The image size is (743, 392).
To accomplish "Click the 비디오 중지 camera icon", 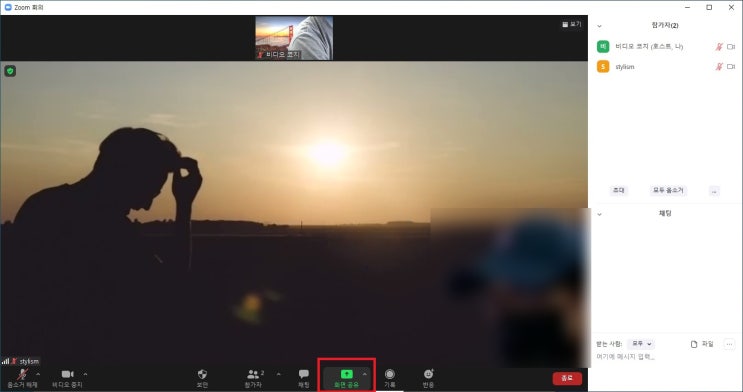I will tap(68, 374).
